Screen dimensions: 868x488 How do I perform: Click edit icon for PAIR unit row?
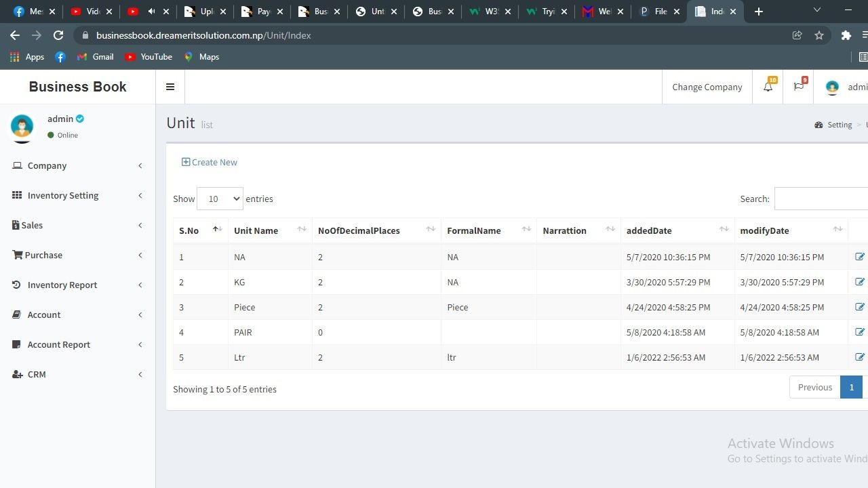click(859, 332)
